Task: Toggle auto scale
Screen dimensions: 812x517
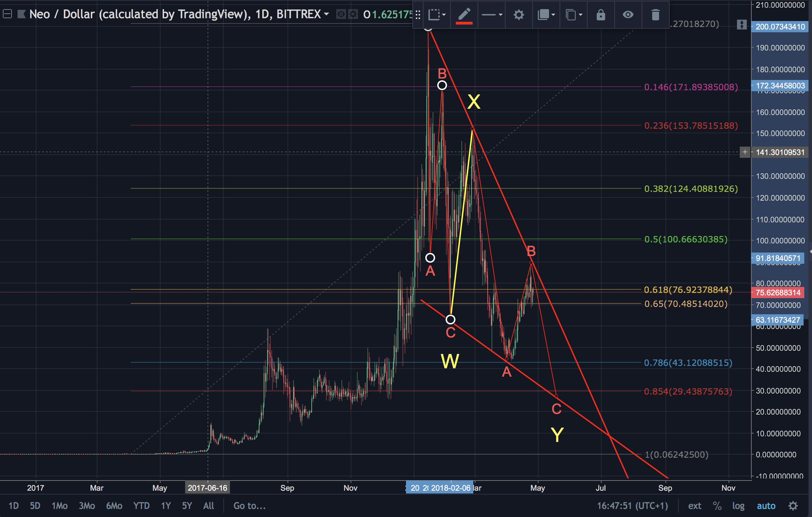Action: pyautogui.click(x=766, y=506)
